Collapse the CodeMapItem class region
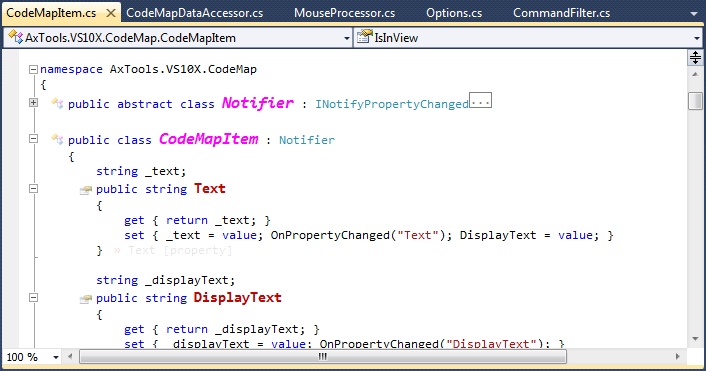The image size is (706, 371). point(33,139)
